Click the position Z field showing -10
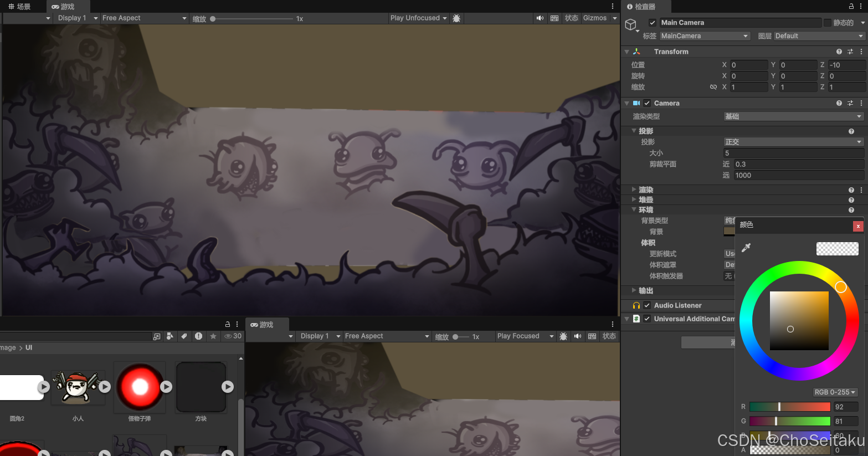The height and width of the screenshot is (456, 868). (847, 65)
